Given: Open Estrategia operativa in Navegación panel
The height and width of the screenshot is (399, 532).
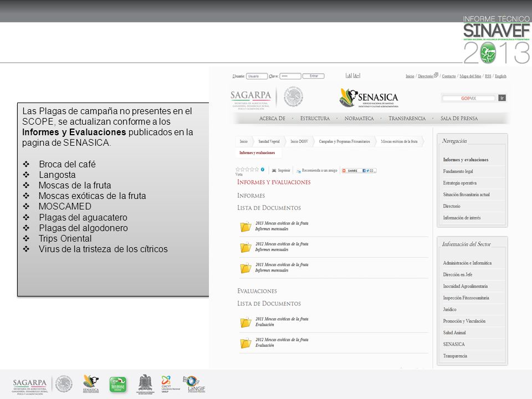Looking at the screenshot, I should [460, 183].
